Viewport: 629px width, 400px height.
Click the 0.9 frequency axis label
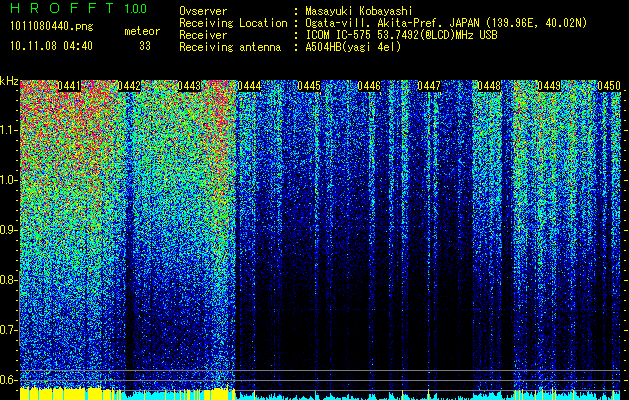(8, 230)
